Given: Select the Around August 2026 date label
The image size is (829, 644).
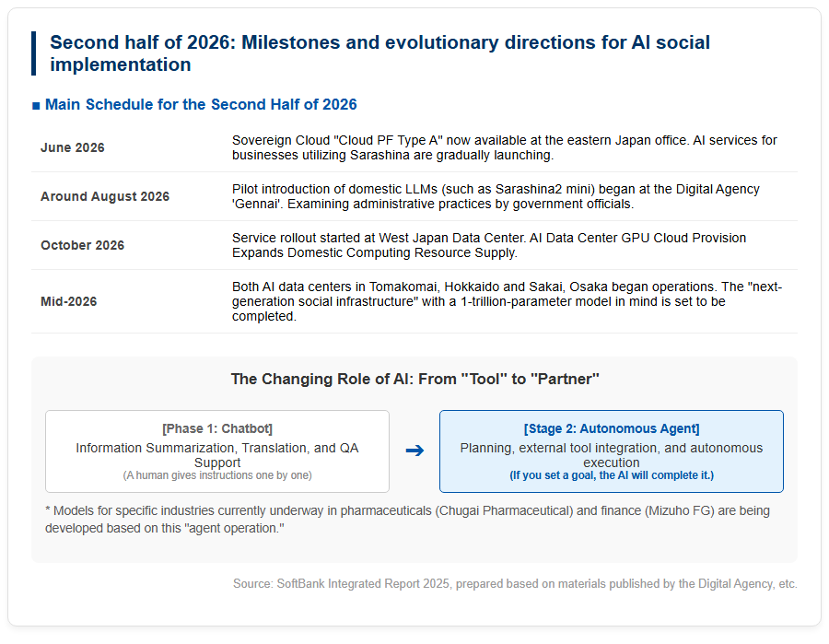Looking at the screenshot, I should (105, 196).
